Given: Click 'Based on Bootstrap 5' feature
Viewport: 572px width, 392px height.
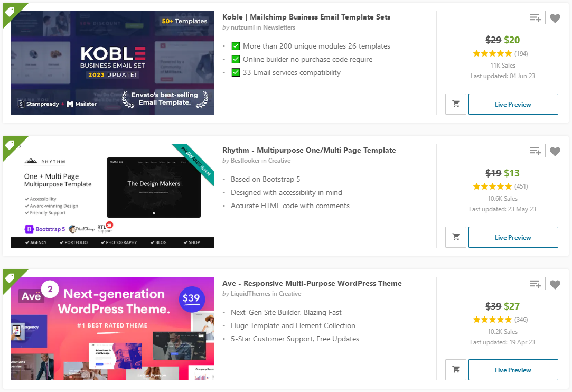Looking at the screenshot, I should (x=266, y=180).
